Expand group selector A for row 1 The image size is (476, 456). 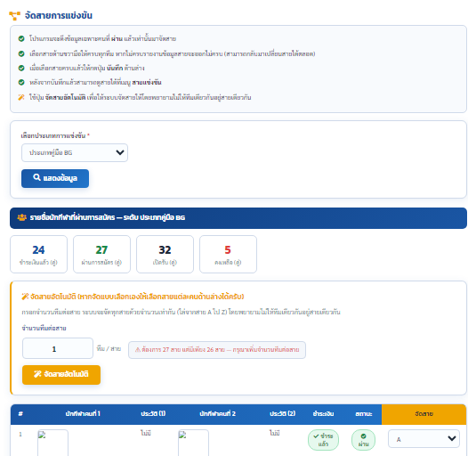424,439
